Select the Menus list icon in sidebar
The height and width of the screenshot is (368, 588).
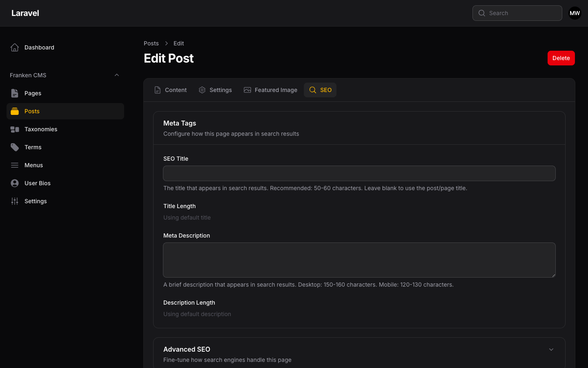point(15,165)
